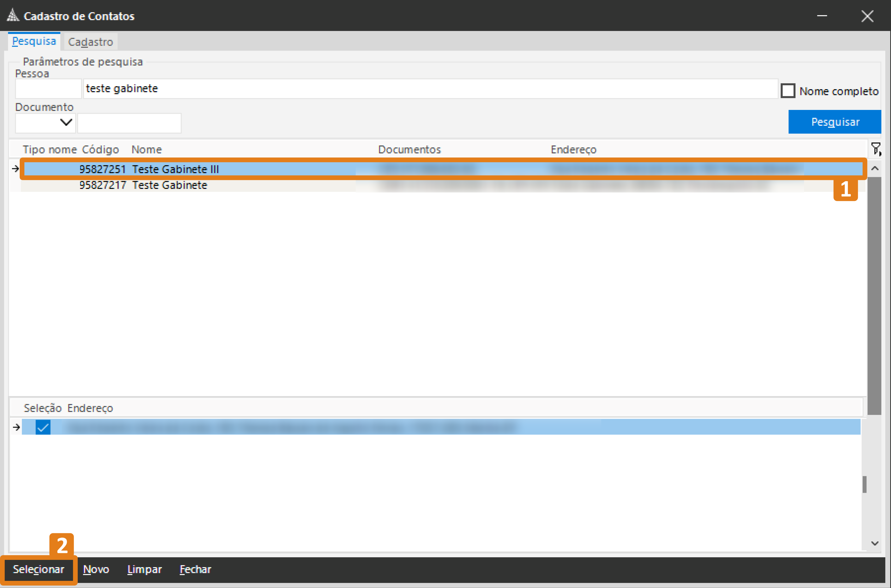
Task: Click the Fechar button
Action: 195,569
